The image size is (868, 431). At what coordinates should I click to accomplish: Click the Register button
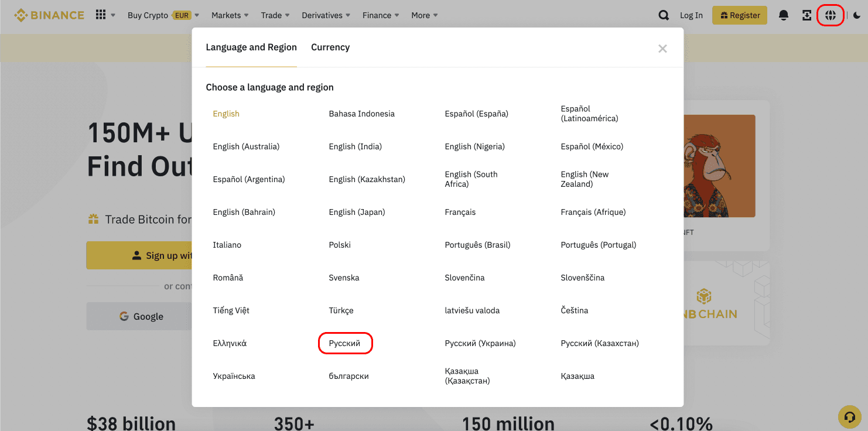(740, 15)
